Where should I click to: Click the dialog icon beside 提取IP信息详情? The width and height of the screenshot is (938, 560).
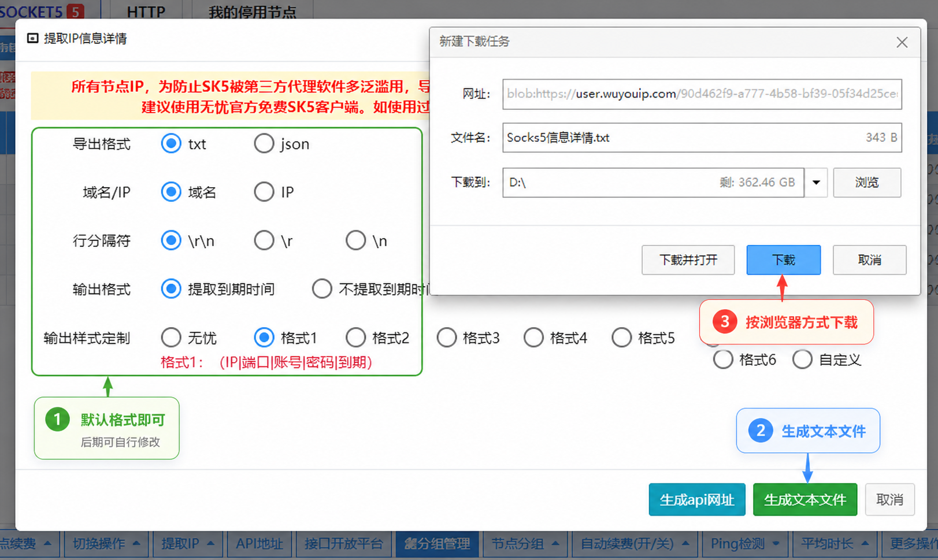32,38
